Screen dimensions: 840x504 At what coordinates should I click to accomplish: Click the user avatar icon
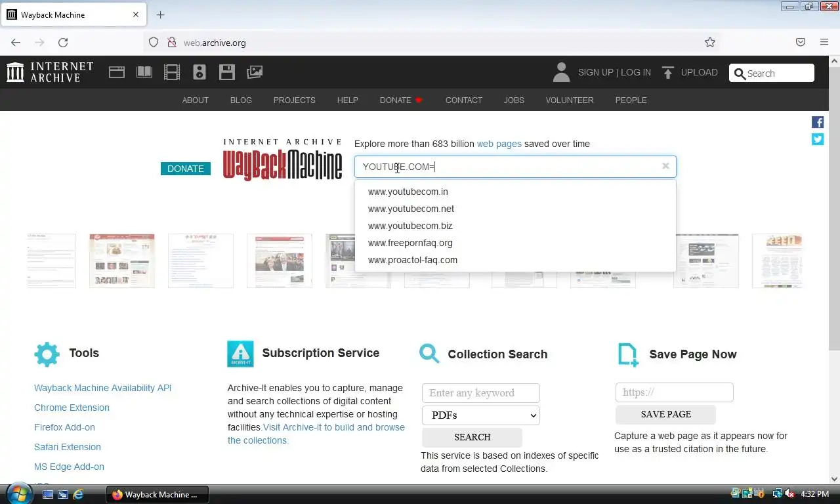pos(561,72)
